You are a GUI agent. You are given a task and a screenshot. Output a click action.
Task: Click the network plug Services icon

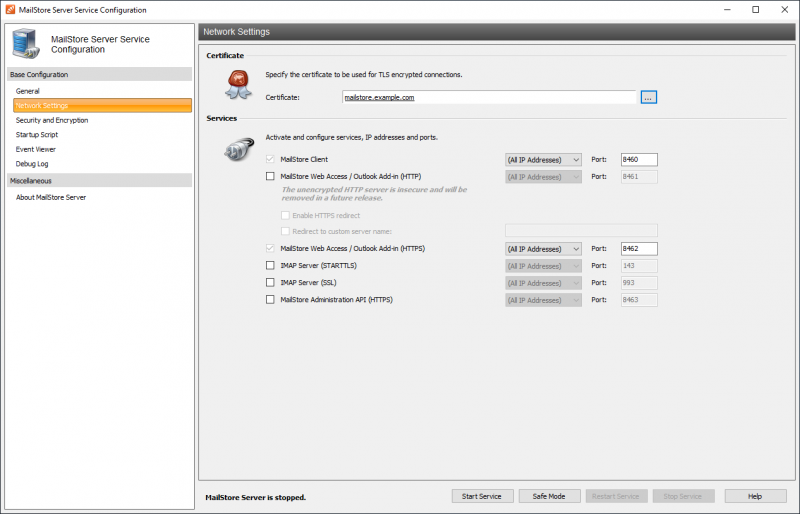[239, 149]
